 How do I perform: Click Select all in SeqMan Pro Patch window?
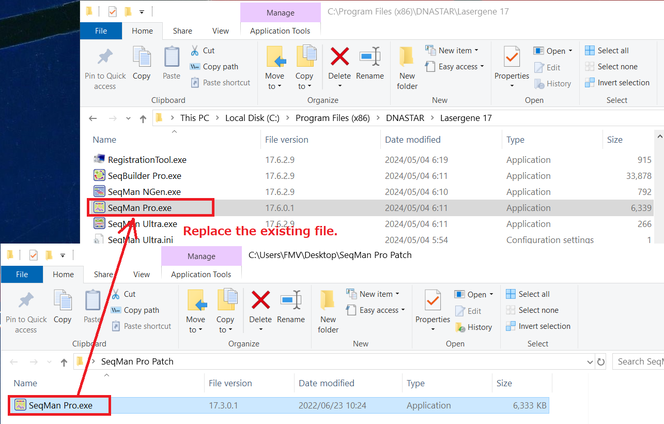pyautogui.click(x=528, y=294)
